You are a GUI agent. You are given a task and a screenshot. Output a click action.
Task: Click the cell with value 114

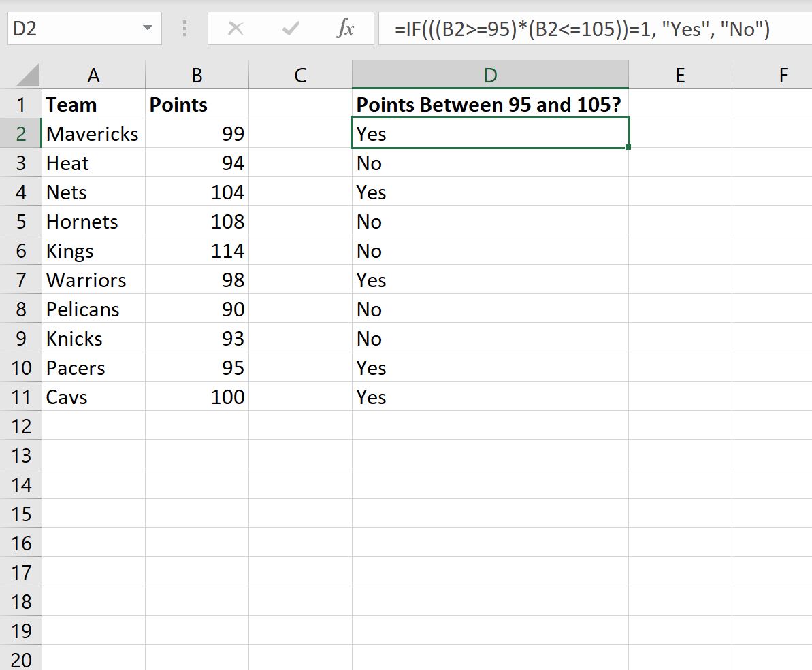click(197, 250)
